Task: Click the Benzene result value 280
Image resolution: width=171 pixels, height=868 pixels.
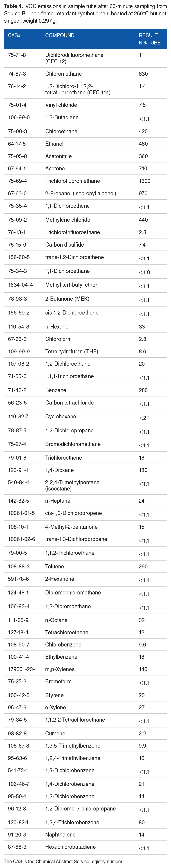Action: point(143,390)
